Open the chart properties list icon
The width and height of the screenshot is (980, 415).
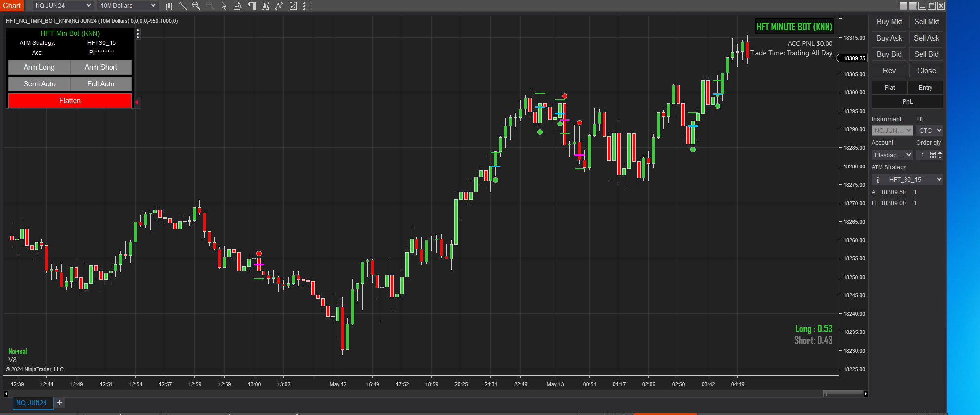pos(307,6)
